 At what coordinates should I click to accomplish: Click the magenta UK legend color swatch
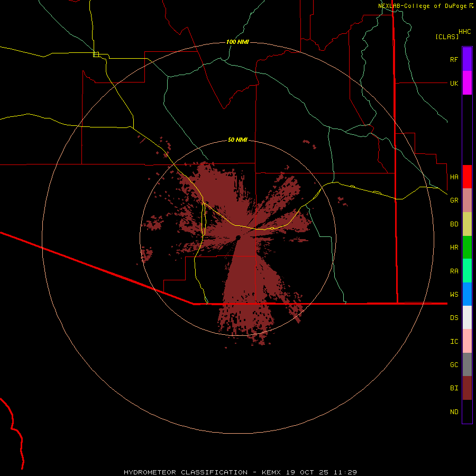tap(467, 83)
